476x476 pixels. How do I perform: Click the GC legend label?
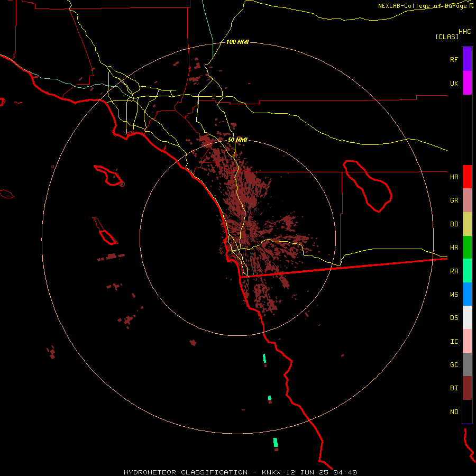(454, 365)
